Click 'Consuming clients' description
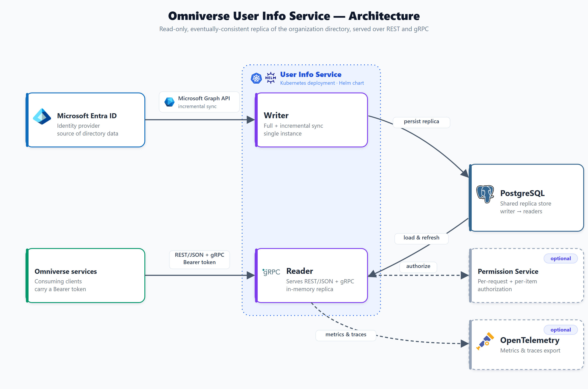This screenshot has width=588, height=389. tap(58, 281)
